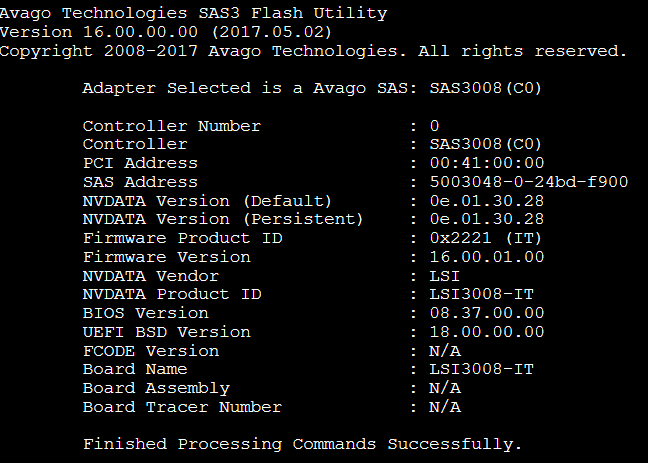Click the NVDATA Vendor value LSI
This screenshot has height=463, width=648.
(x=444, y=276)
